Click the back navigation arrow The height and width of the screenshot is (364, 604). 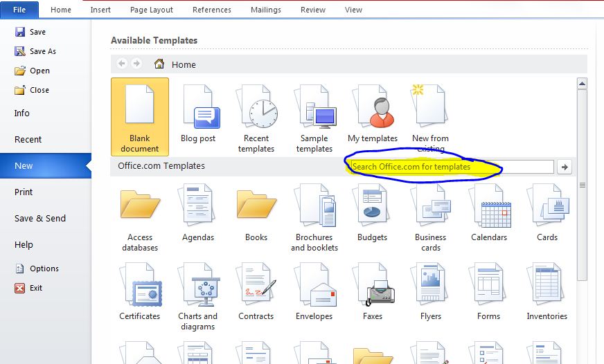(x=122, y=64)
